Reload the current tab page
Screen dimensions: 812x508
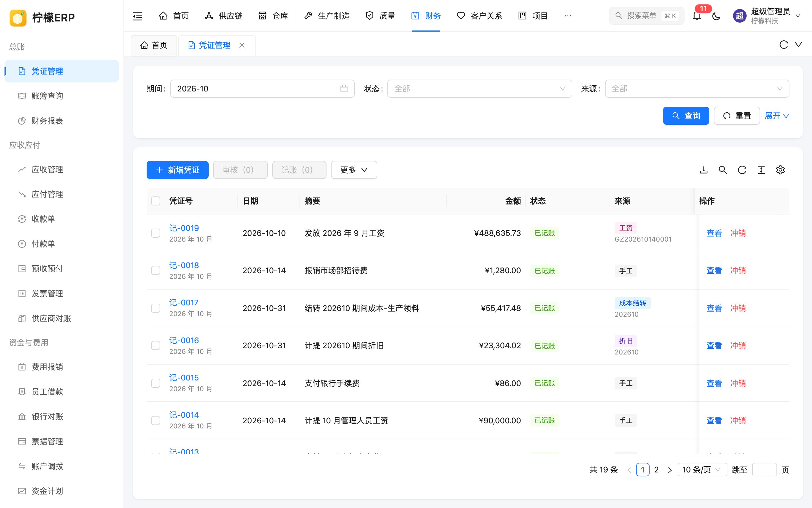pyautogui.click(x=784, y=45)
